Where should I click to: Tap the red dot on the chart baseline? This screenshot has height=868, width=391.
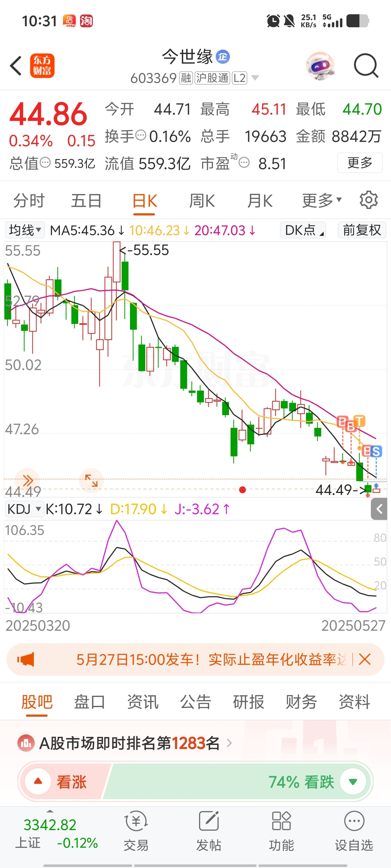242,490
